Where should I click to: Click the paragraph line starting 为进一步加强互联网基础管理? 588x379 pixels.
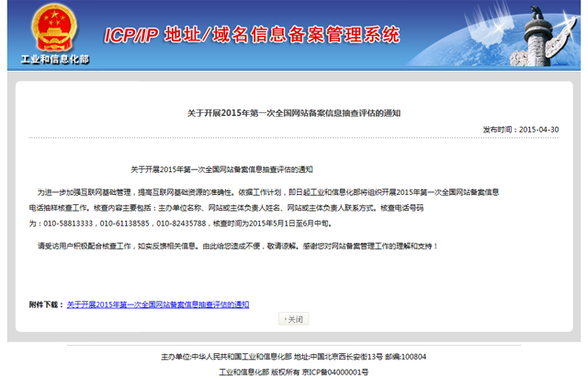[268, 192]
